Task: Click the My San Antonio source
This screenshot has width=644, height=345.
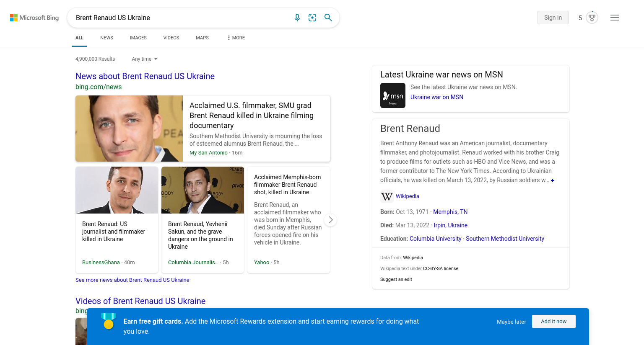Action: (x=208, y=153)
